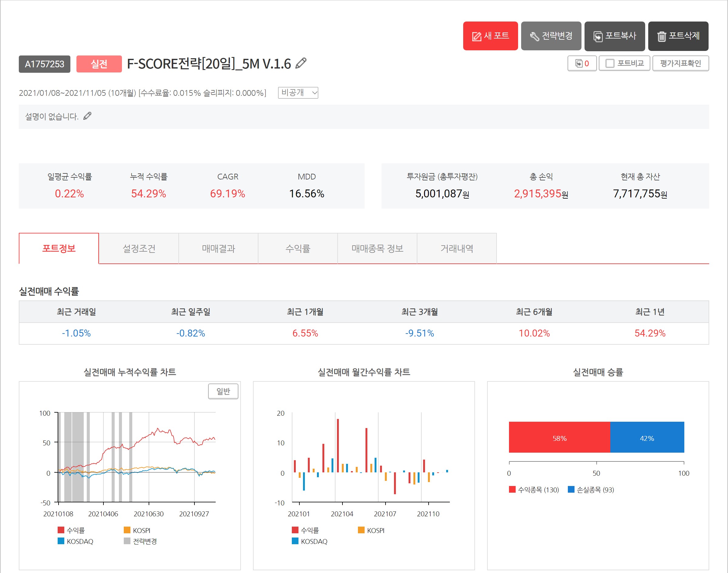Toggle 수익률 legend in cumulative chart

pos(71,530)
